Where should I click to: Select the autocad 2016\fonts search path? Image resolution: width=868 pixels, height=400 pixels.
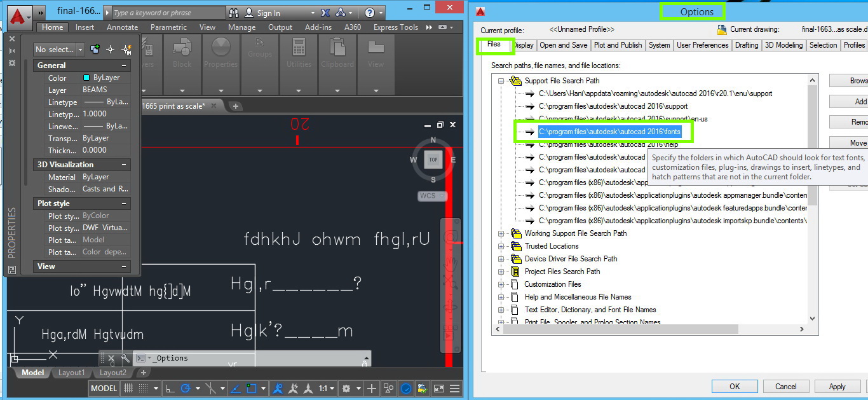point(609,132)
